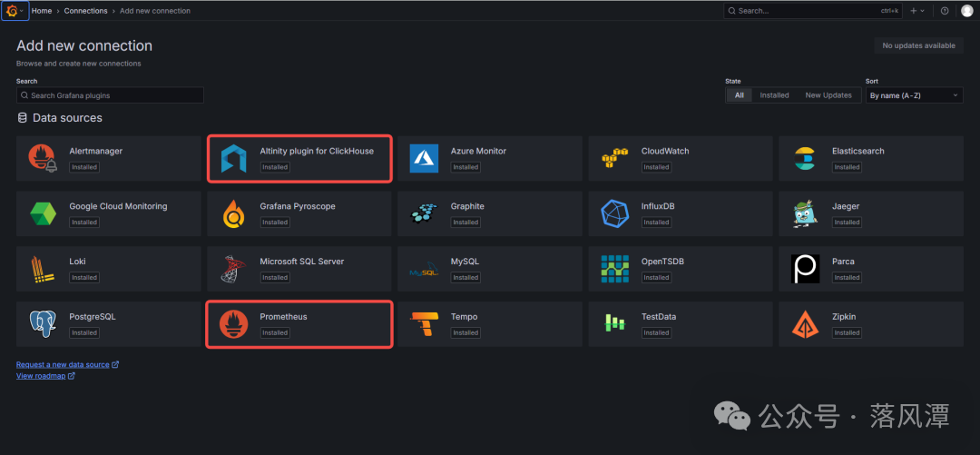980x455 pixels.
Task: Select the Installed state filter
Action: (x=774, y=95)
